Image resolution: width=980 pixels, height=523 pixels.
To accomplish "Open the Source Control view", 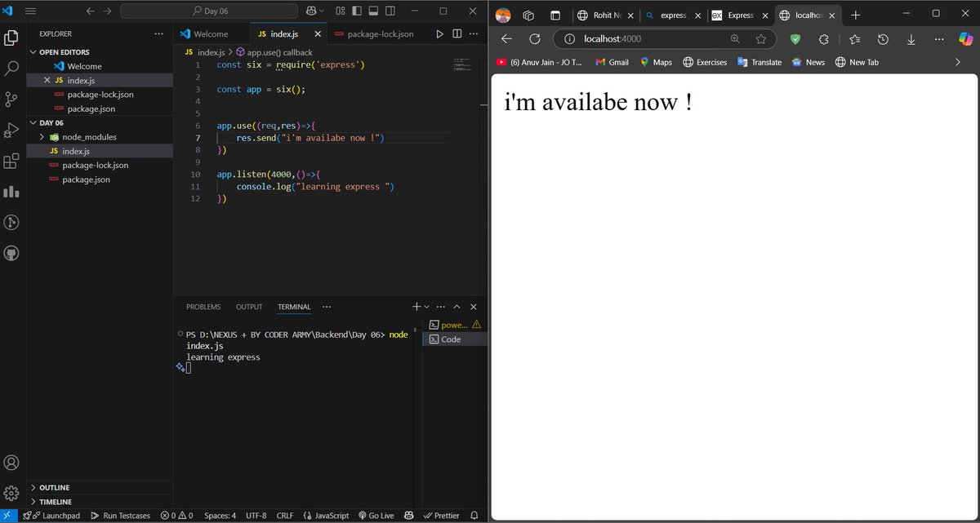I will tap(11, 100).
